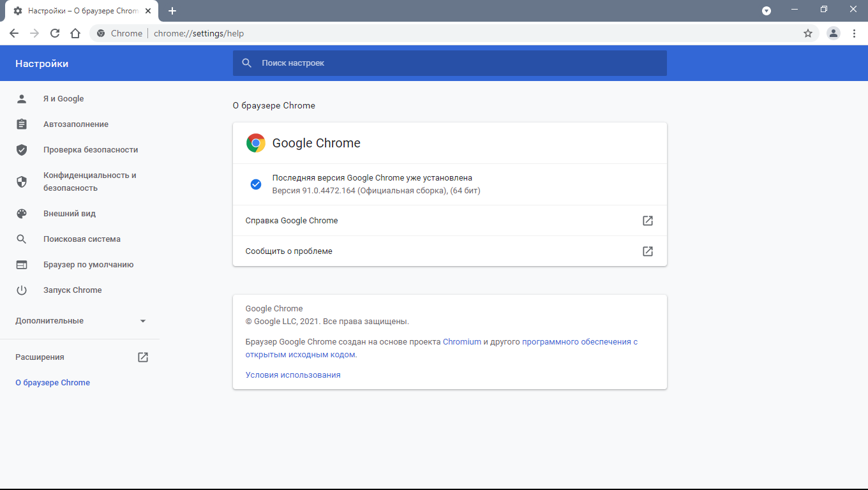This screenshot has width=868, height=490.
Task: Click the Google Chrome logo in the card
Action: tap(256, 144)
